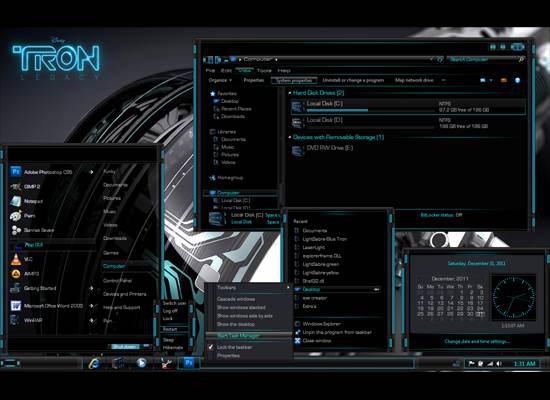Viewport: 550px width, 400px height.
Task: Click Change date and time settings link
Action: [x=477, y=341]
